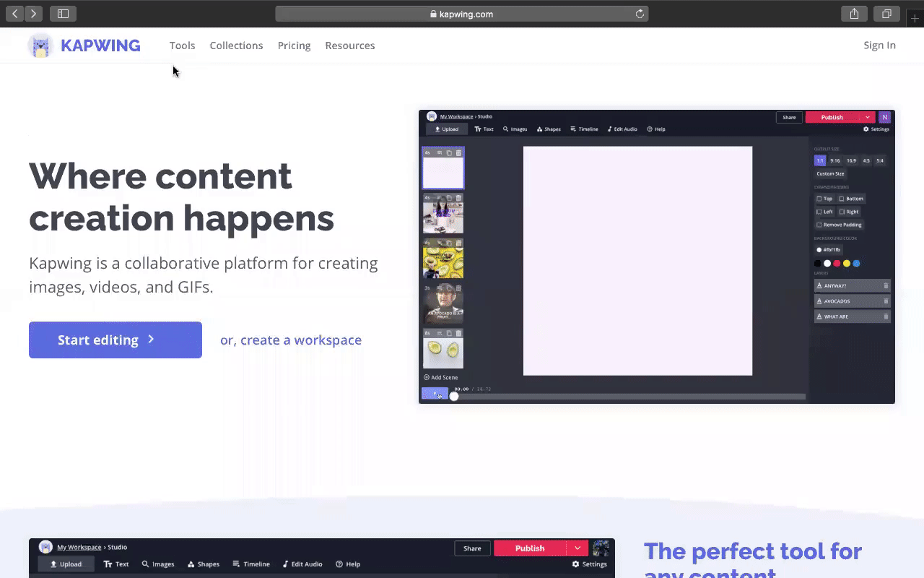The width and height of the screenshot is (924, 578).
Task: Pick the yellow background color swatch
Action: [847, 264]
